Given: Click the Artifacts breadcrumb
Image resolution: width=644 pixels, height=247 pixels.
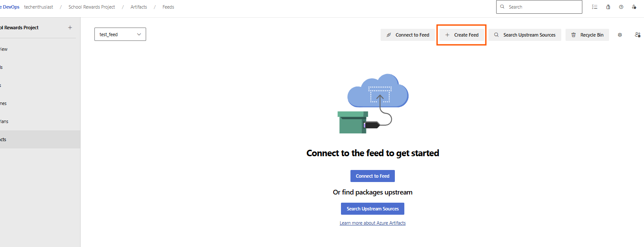Looking at the screenshot, I should [x=139, y=7].
